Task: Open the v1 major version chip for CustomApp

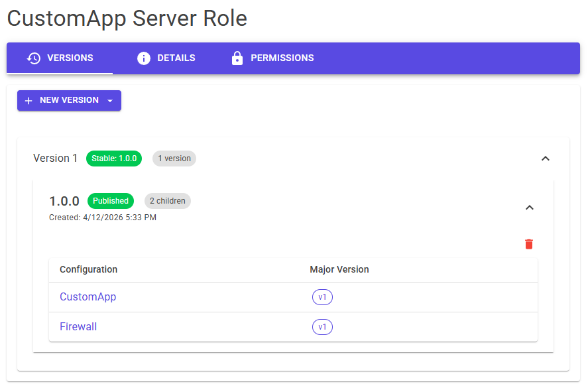Action: [322, 297]
